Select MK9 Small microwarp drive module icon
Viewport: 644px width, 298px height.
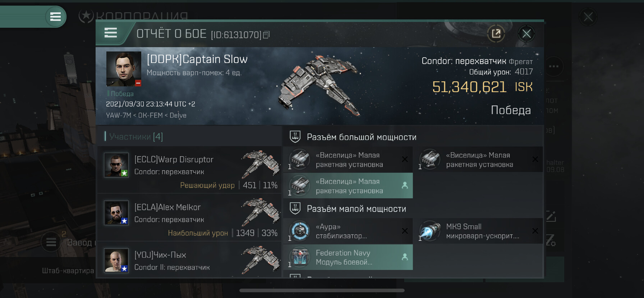coord(430,231)
